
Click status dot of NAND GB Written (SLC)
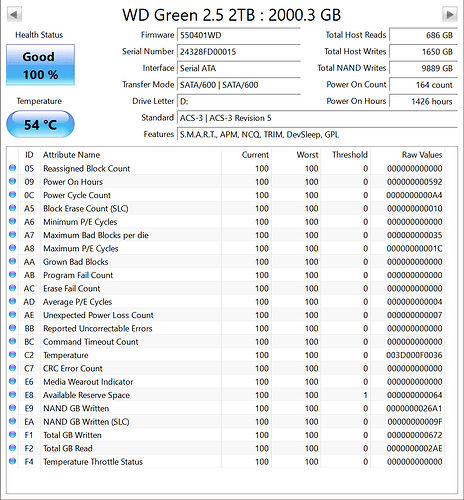13,421
